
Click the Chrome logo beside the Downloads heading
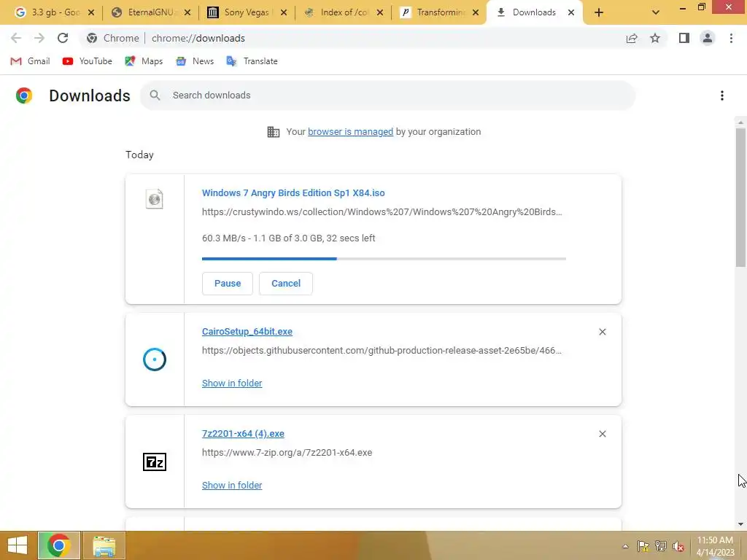pos(24,96)
